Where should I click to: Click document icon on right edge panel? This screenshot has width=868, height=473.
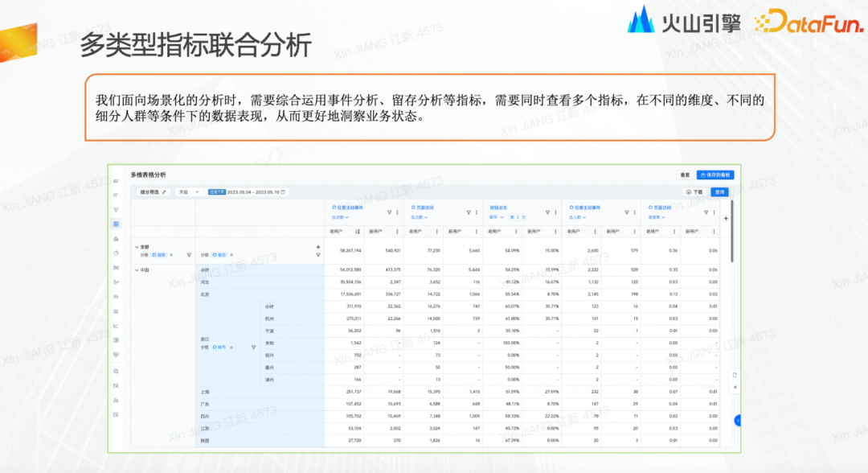pyautogui.click(x=735, y=375)
